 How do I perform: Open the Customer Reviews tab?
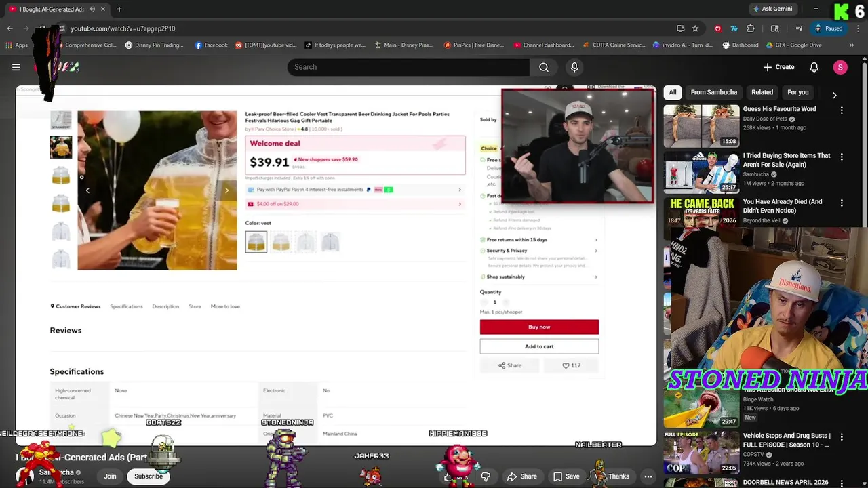[x=76, y=306]
